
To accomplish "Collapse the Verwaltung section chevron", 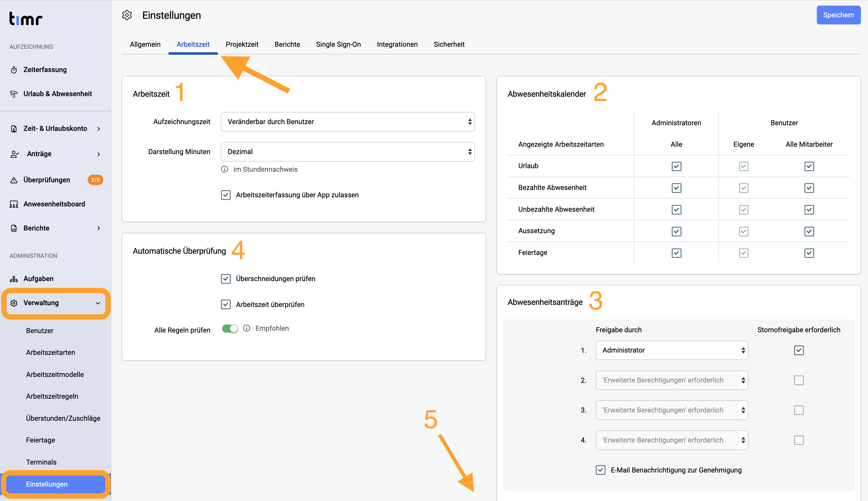I will click(x=98, y=303).
